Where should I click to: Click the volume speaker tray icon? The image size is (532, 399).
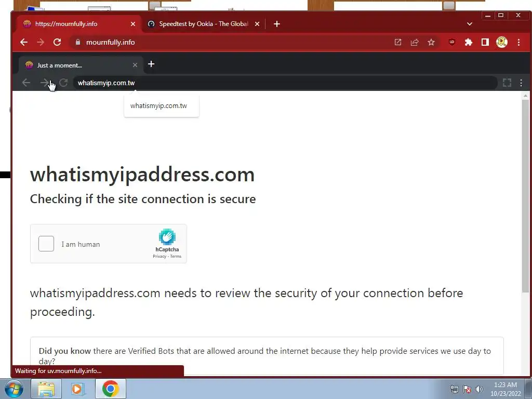coord(479,389)
